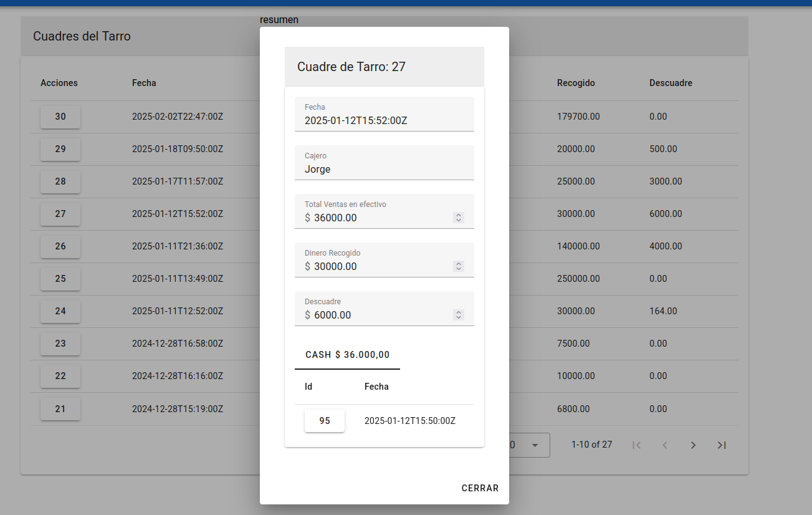Select the CASH $ 36.000,00 tab
The height and width of the screenshot is (515, 812).
pyautogui.click(x=347, y=355)
